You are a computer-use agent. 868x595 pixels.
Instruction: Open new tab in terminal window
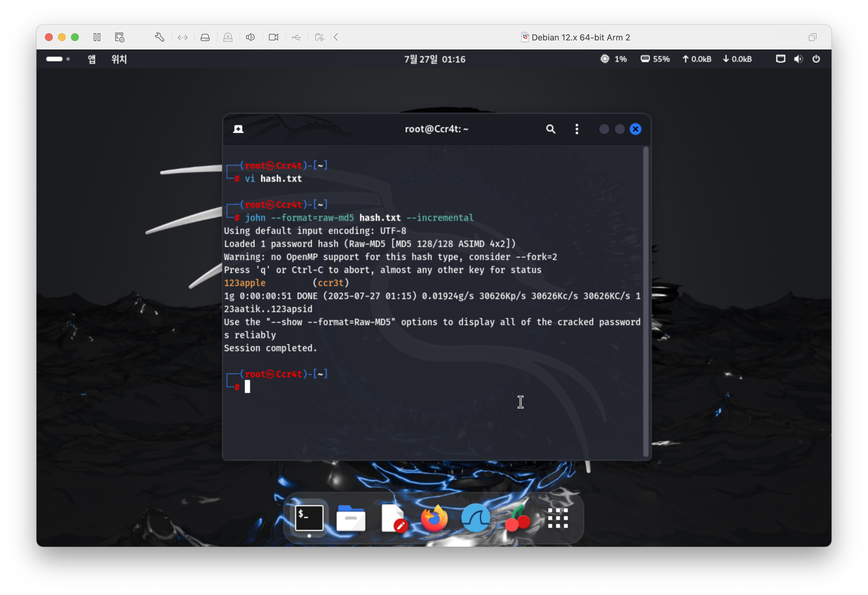[238, 129]
